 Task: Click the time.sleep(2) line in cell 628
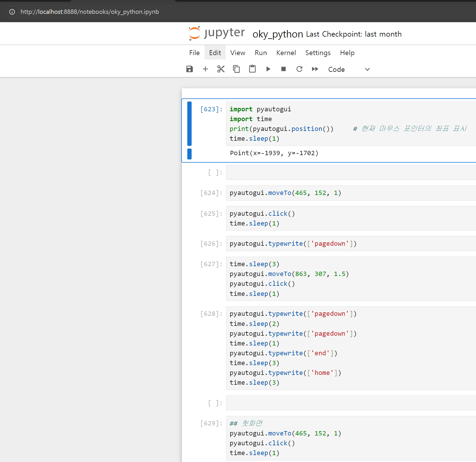click(x=254, y=324)
